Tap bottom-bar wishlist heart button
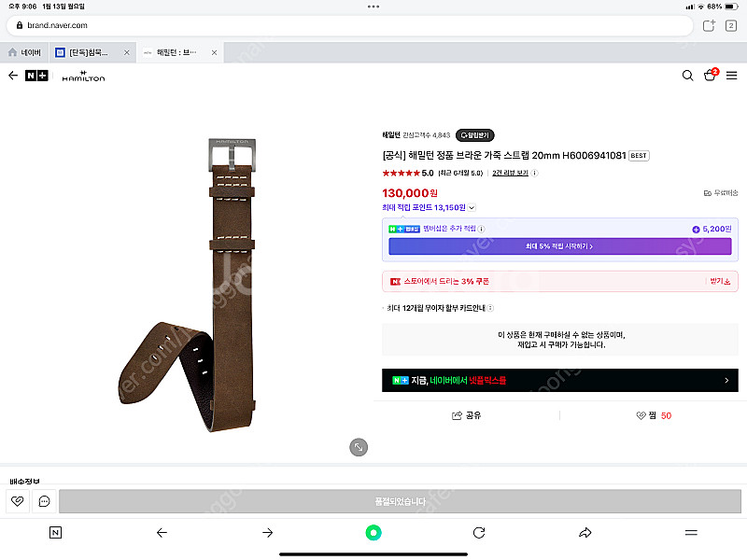 point(18,501)
